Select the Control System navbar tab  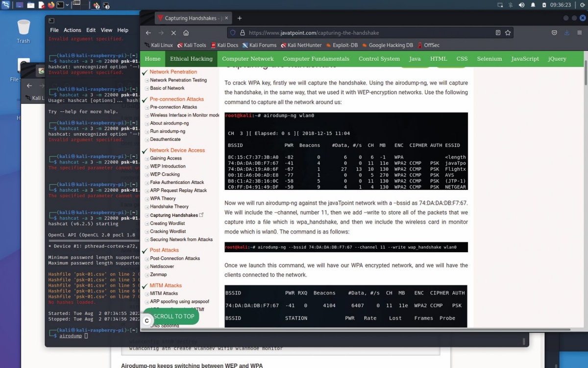(x=379, y=59)
